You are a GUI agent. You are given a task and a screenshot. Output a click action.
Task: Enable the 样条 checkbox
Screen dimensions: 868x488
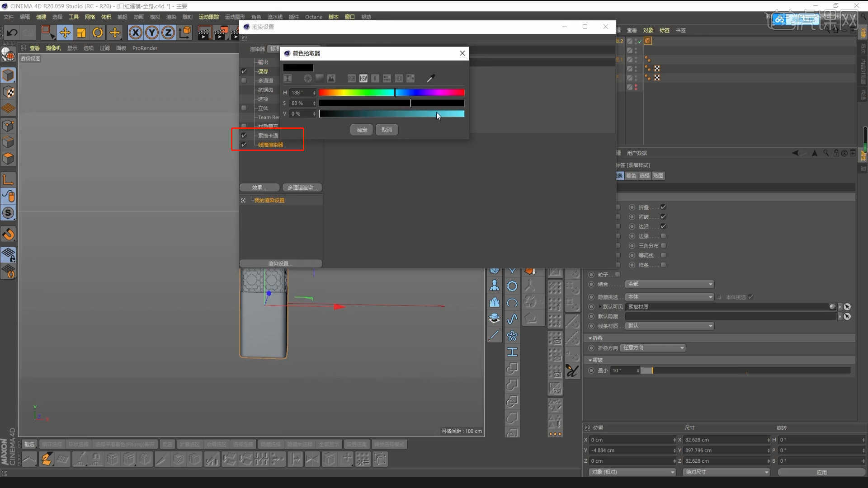663,265
